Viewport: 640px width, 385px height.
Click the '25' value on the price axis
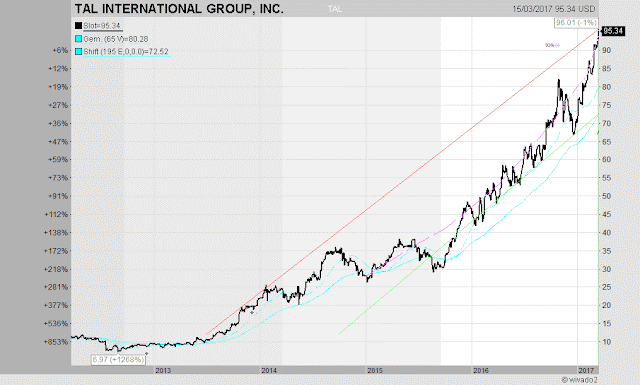(x=607, y=287)
